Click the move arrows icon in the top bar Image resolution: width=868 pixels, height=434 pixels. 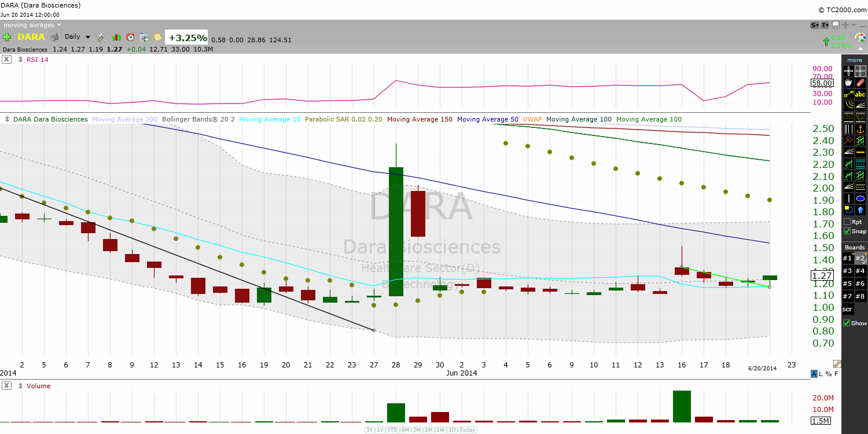(845, 25)
